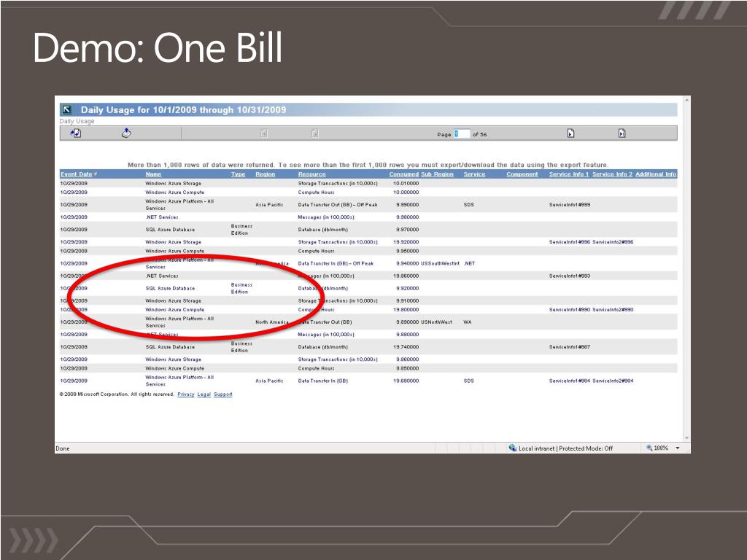
Task: Click the USSouthWestInt sub region cell
Action: tap(440, 263)
